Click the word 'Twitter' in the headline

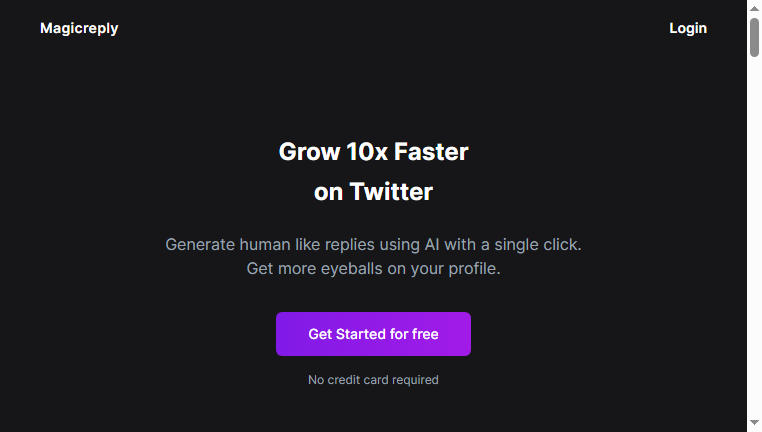point(391,191)
